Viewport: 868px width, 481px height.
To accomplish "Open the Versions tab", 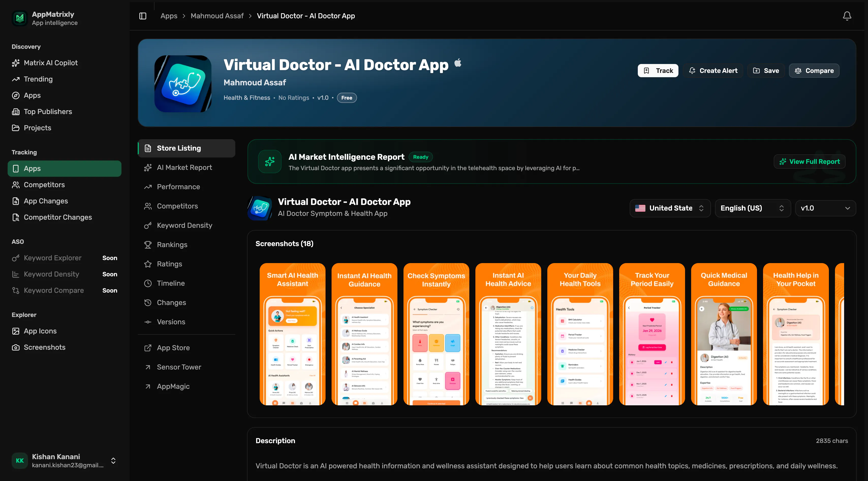I will [186, 322].
